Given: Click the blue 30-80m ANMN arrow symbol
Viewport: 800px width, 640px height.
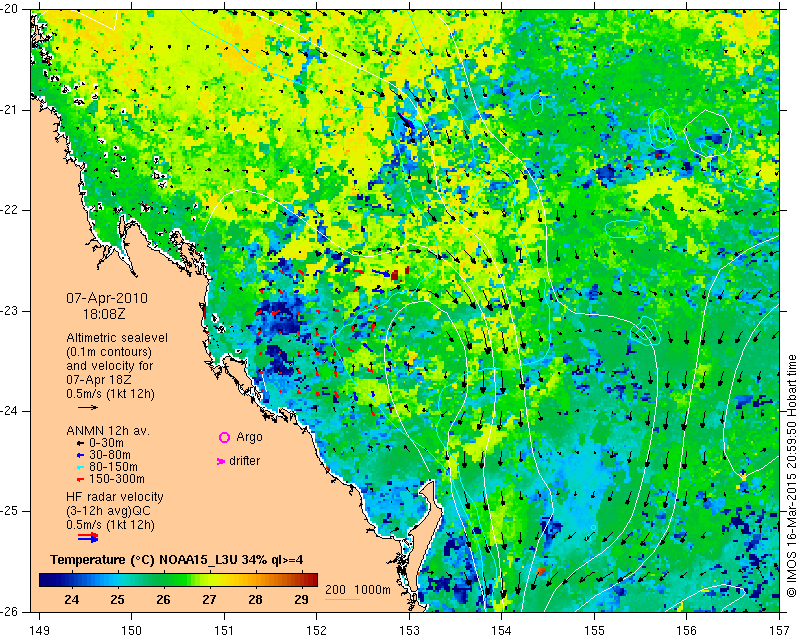Looking at the screenshot, I should pos(81,455).
